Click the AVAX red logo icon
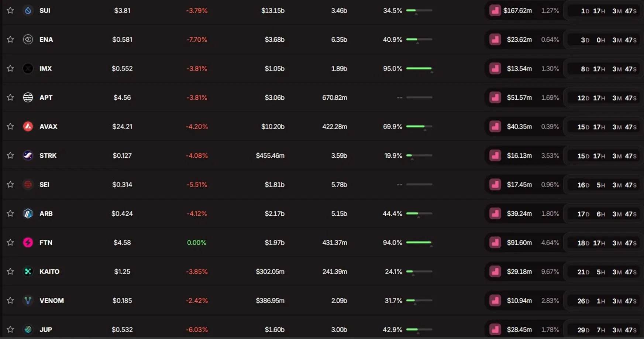 point(28,126)
